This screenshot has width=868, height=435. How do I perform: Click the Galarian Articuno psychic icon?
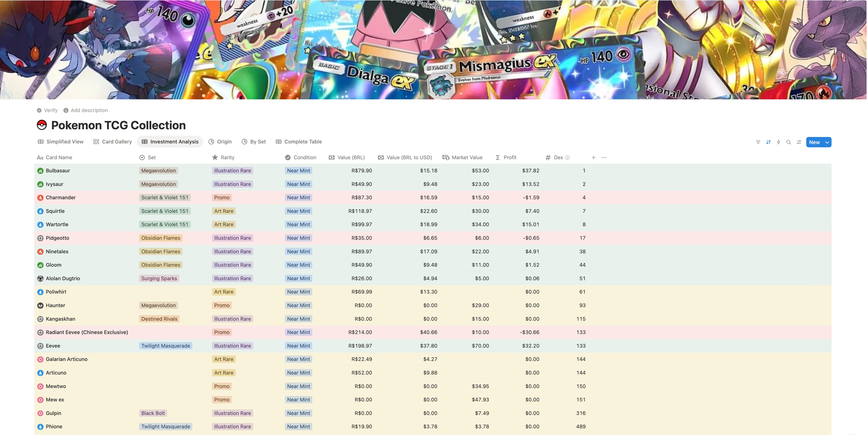[x=41, y=359]
